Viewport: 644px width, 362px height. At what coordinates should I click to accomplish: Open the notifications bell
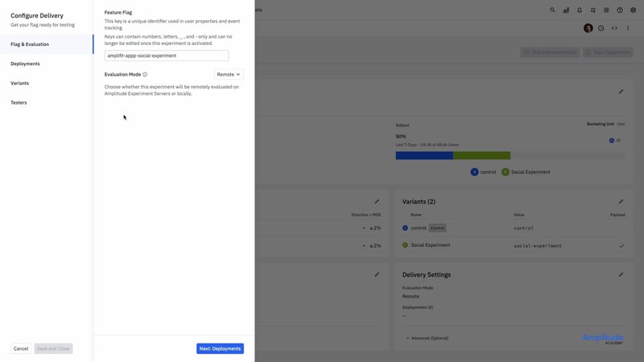580,10
